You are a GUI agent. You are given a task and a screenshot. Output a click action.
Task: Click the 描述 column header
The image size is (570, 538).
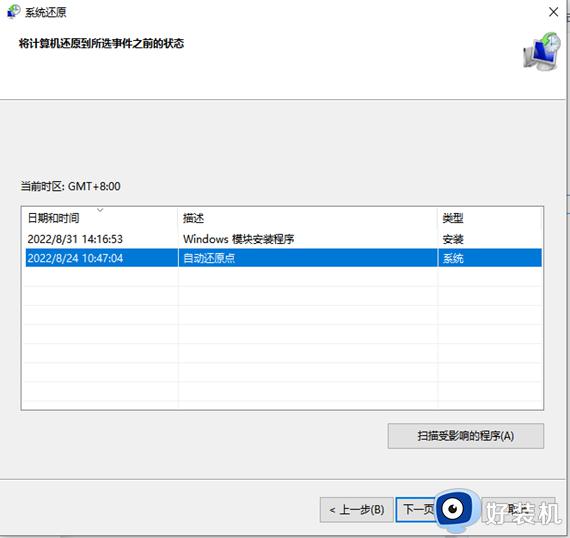pos(308,218)
